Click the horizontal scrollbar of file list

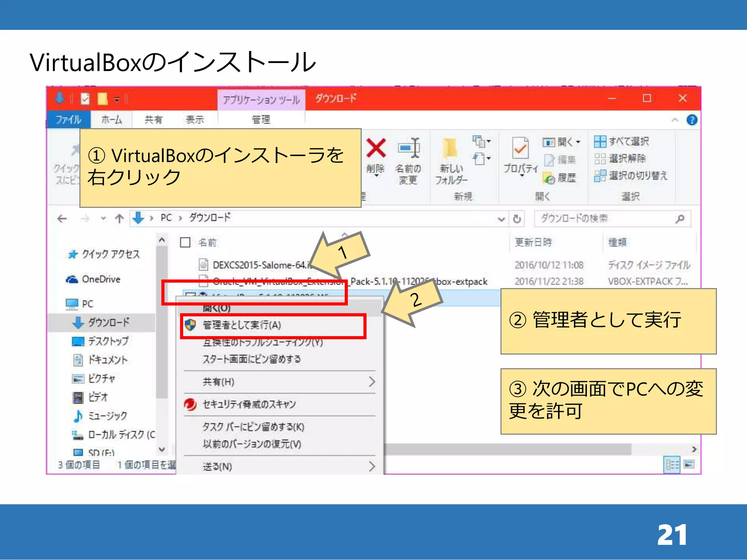[x=508, y=449]
